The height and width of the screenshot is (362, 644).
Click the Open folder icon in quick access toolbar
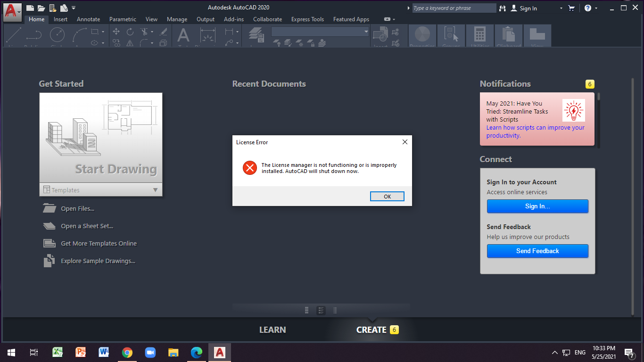click(41, 8)
